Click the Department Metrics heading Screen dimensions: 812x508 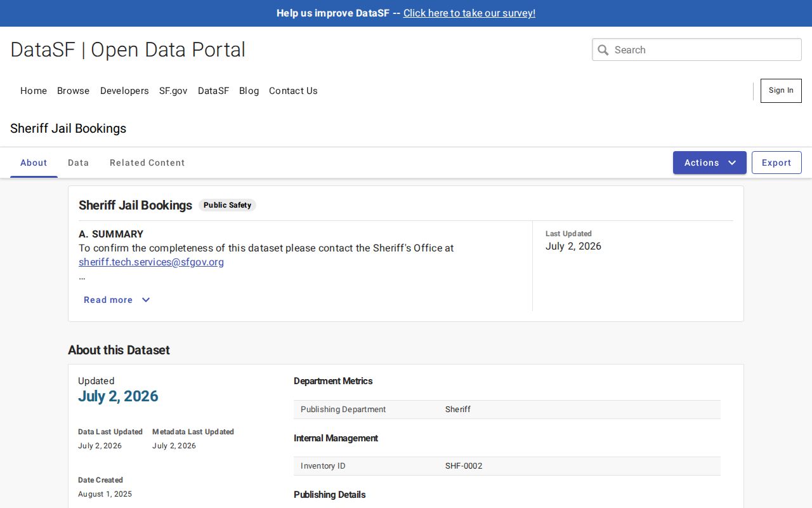point(333,381)
